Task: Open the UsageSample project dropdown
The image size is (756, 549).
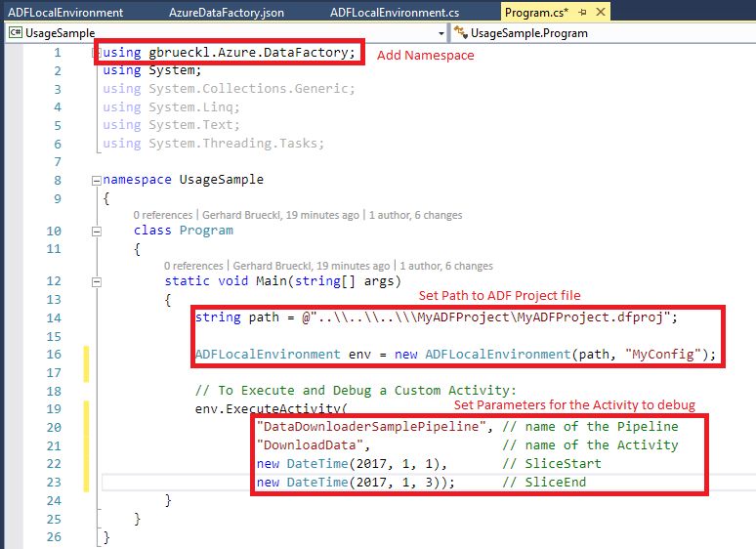Action: click(x=441, y=33)
